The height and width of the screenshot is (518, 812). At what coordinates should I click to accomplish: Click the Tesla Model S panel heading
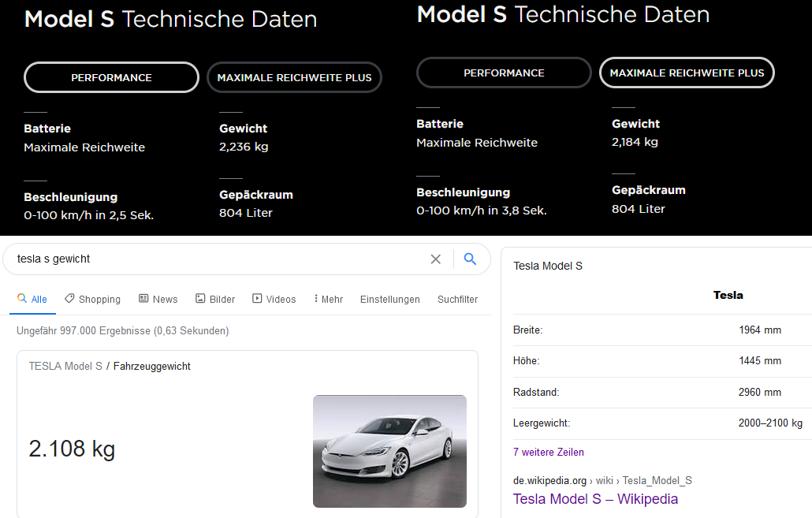tap(548, 266)
